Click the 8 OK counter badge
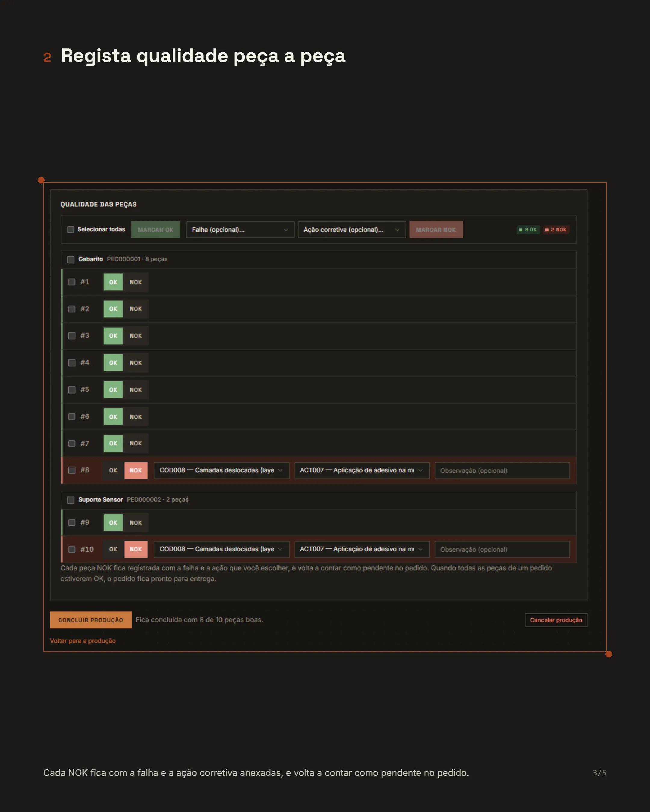Image resolution: width=650 pixels, height=812 pixels. click(x=528, y=229)
